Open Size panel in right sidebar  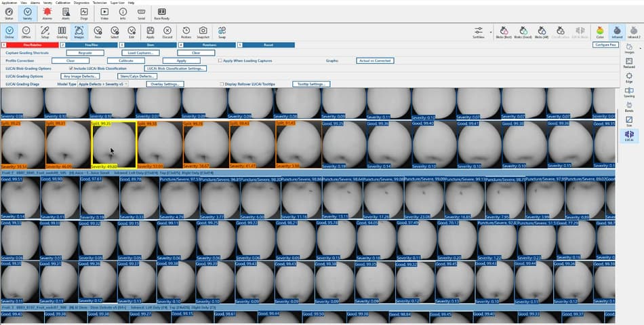tap(629, 121)
